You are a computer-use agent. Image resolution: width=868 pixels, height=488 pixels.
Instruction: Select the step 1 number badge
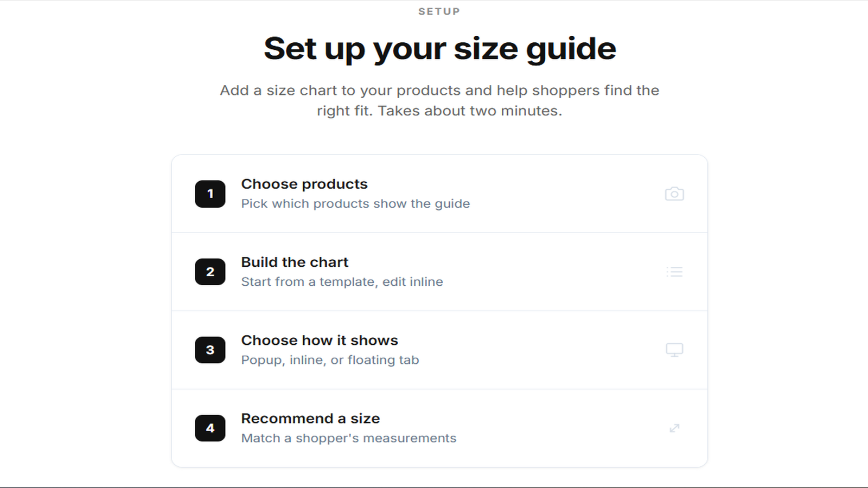pyautogui.click(x=210, y=194)
